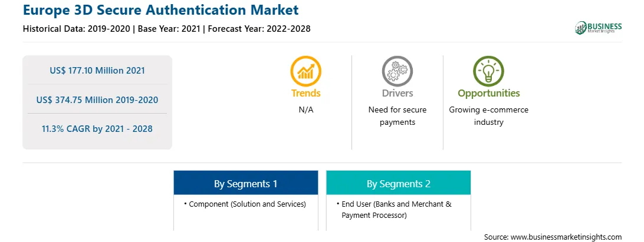The height and width of the screenshot is (242, 644).
Task: Click the 11.3% CAGR statistic
Action: click(97, 129)
